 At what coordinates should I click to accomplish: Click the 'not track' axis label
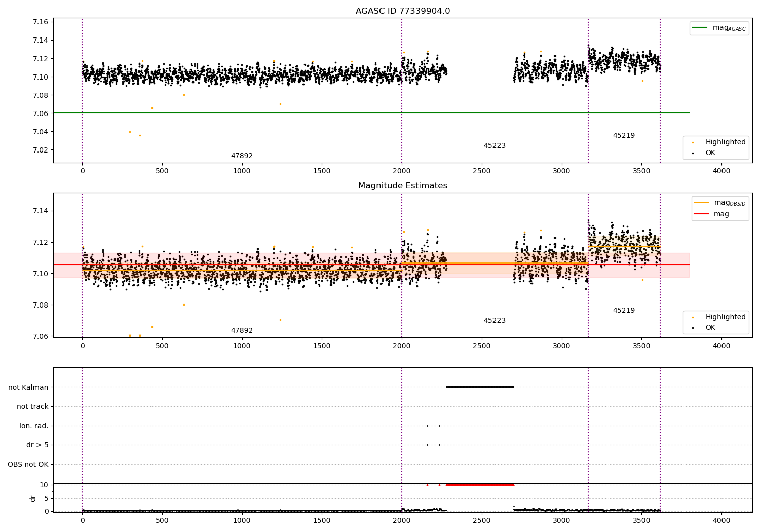pos(32,407)
